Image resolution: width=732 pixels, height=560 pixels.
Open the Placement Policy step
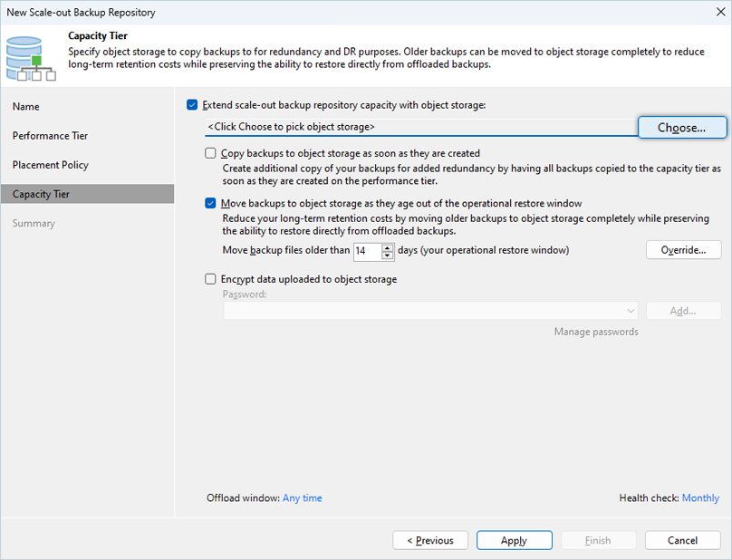50,165
